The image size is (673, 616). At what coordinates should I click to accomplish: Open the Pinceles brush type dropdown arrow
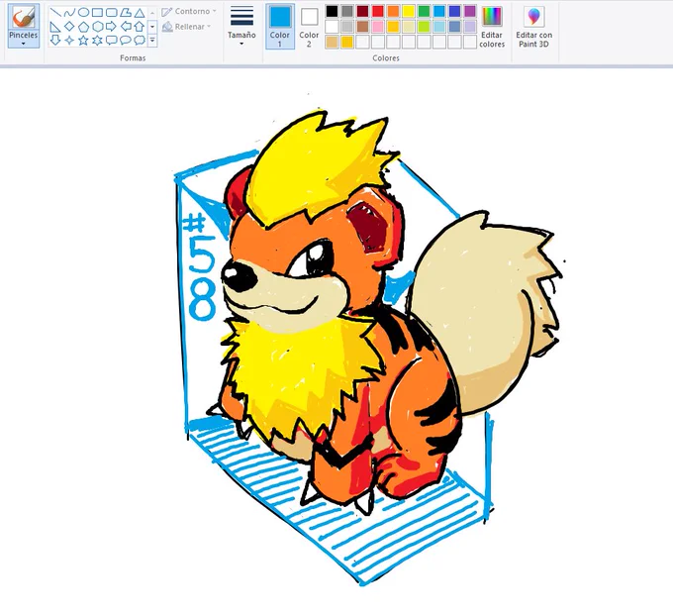(x=23, y=44)
